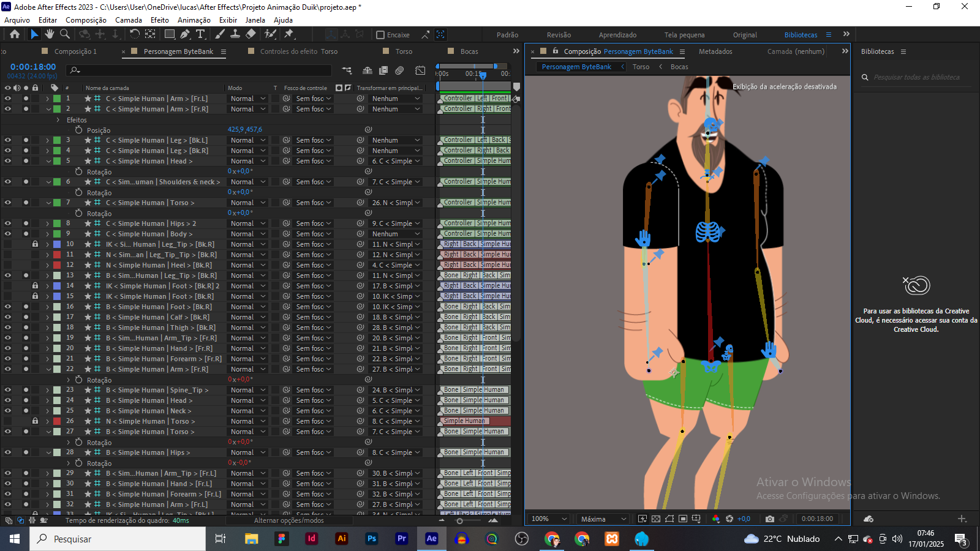Open the Animação menu
The height and width of the screenshot is (551, 980).
194,20
